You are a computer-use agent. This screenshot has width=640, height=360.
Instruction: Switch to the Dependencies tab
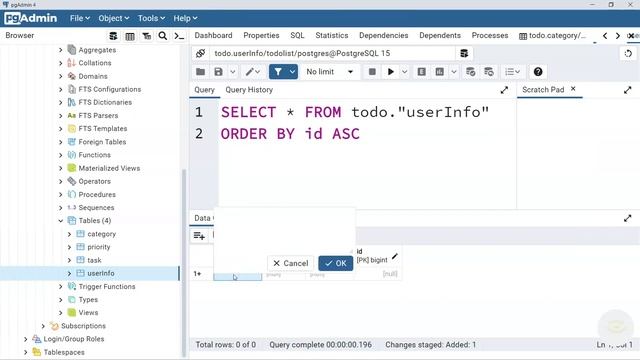[x=384, y=36]
